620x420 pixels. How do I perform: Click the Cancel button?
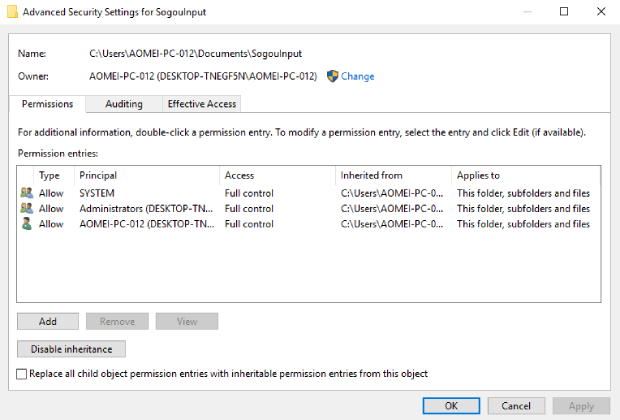[x=516, y=406]
